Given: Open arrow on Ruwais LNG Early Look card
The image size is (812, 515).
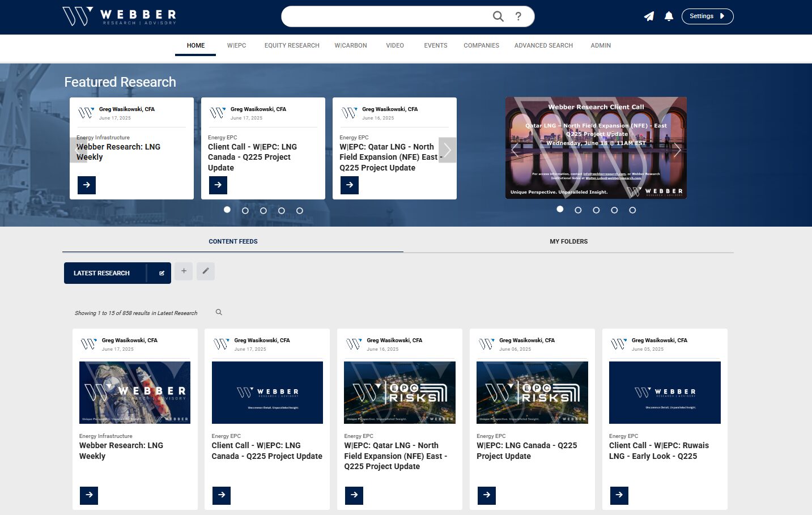Looking at the screenshot, I should (619, 495).
